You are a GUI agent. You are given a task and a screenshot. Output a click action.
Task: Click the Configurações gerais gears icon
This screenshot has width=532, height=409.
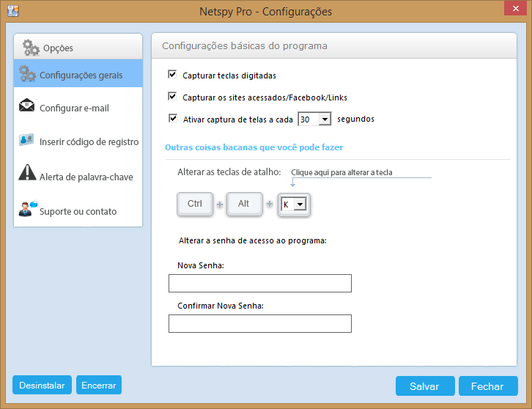[27, 73]
